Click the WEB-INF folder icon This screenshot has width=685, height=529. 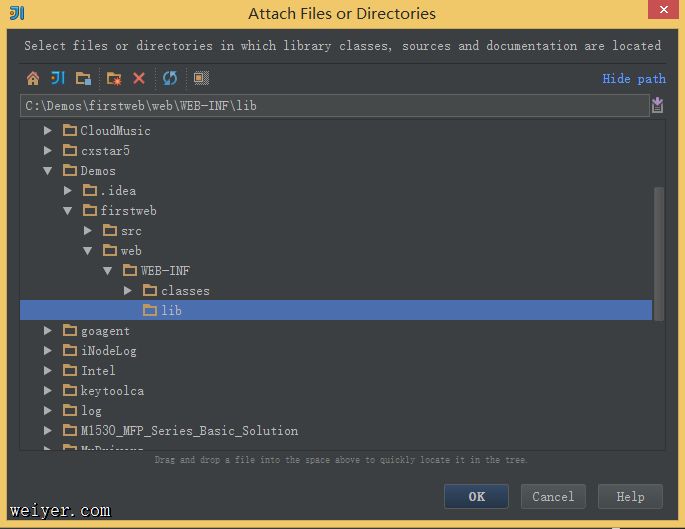(x=130, y=270)
